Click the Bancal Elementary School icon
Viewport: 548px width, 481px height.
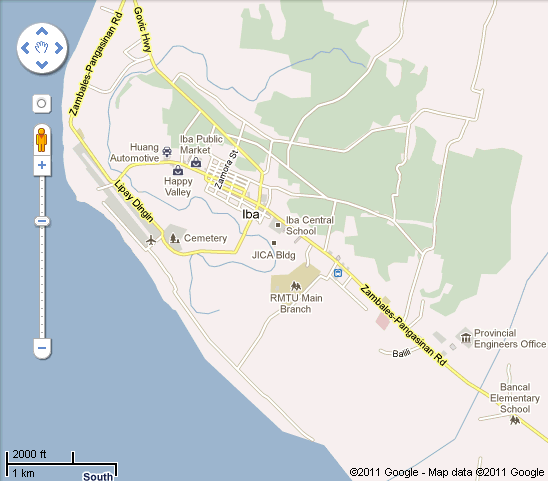coord(514,420)
